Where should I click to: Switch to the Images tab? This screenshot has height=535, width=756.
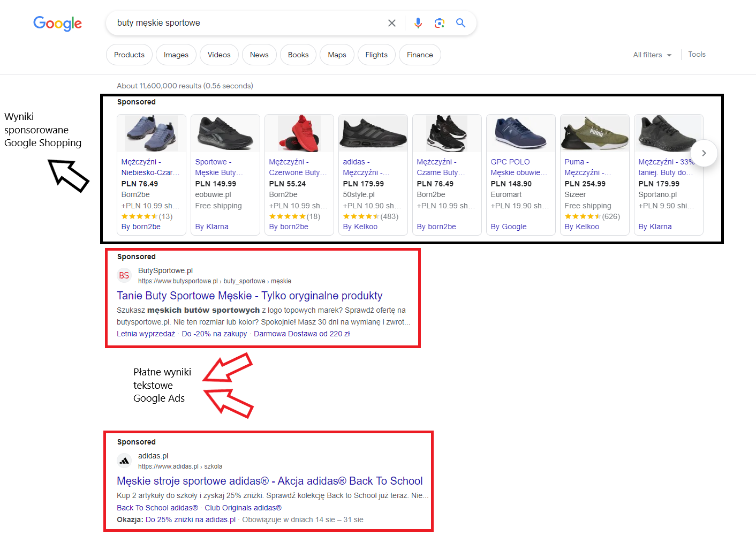(x=176, y=55)
